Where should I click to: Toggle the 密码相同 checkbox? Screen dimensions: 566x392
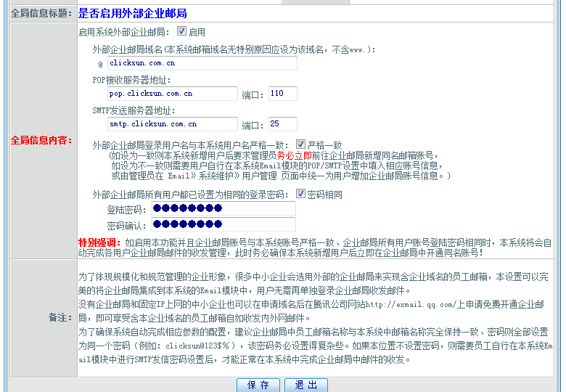(x=300, y=194)
